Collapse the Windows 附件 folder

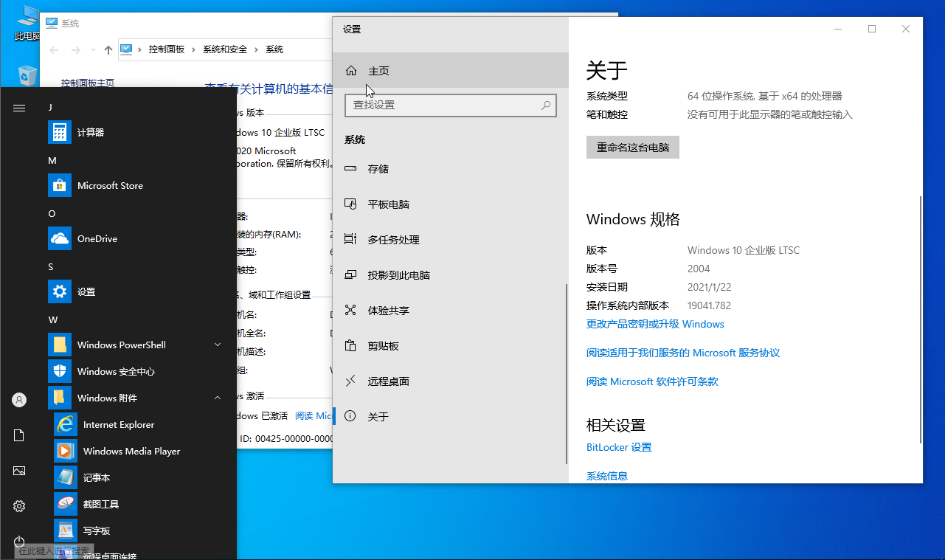click(x=218, y=398)
